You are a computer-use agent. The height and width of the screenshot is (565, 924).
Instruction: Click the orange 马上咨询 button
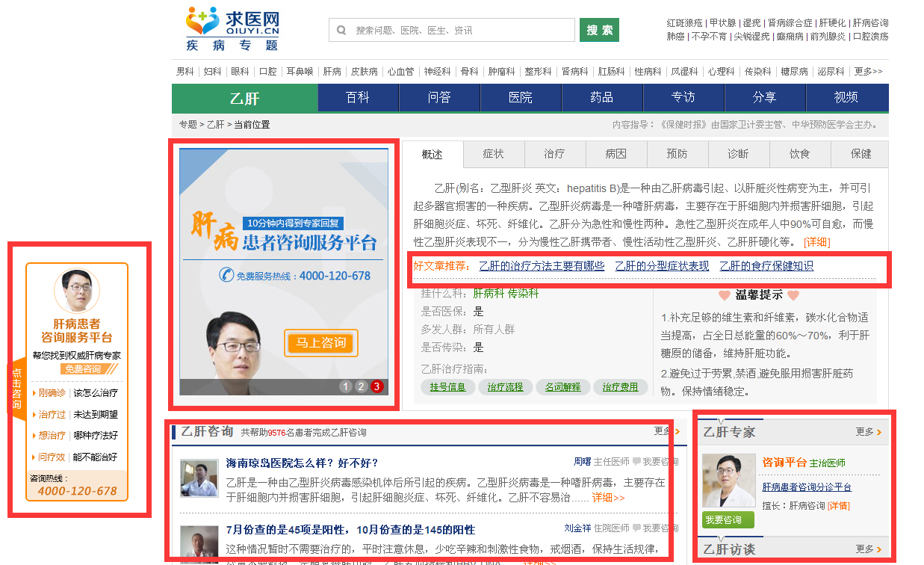point(321,343)
